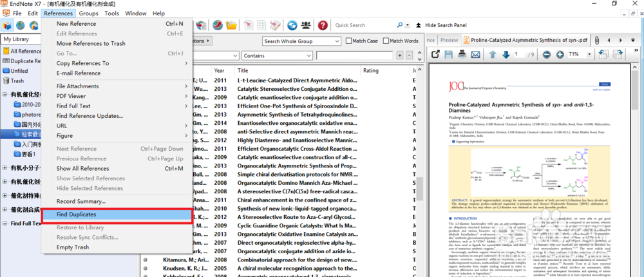This screenshot has height=277, width=644.
Task: Go to previous PDF page arrow
Action: (493, 54)
